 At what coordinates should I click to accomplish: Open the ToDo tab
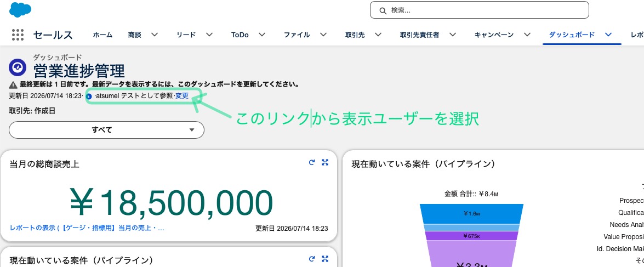pos(240,35)
